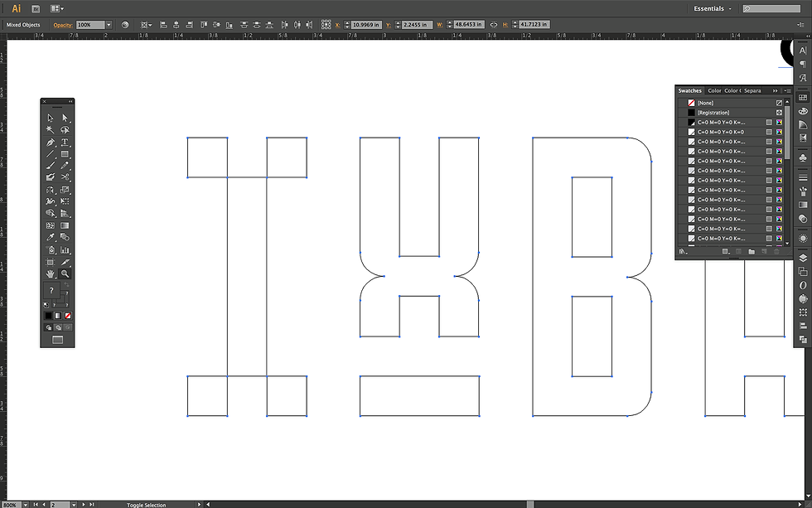Pick the Scissors tool

(x=65, y=177)
